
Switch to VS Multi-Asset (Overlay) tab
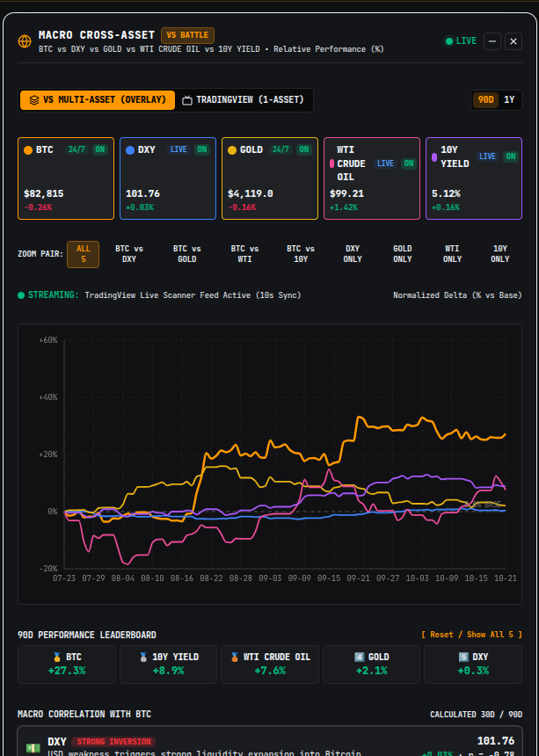tap(98, 100)
